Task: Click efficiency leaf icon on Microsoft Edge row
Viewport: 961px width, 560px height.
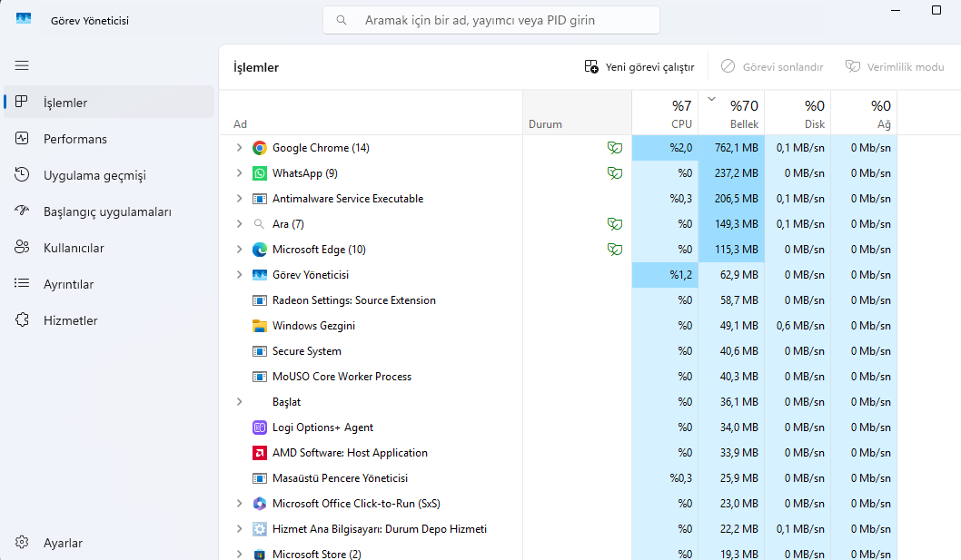Action: [x=615, y=250]
